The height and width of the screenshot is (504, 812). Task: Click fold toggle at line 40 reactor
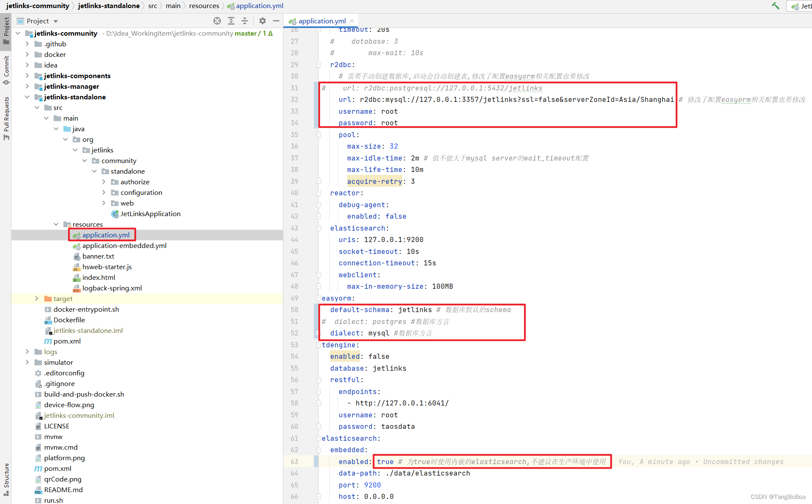pyautogui.click(x=318, y=193)
